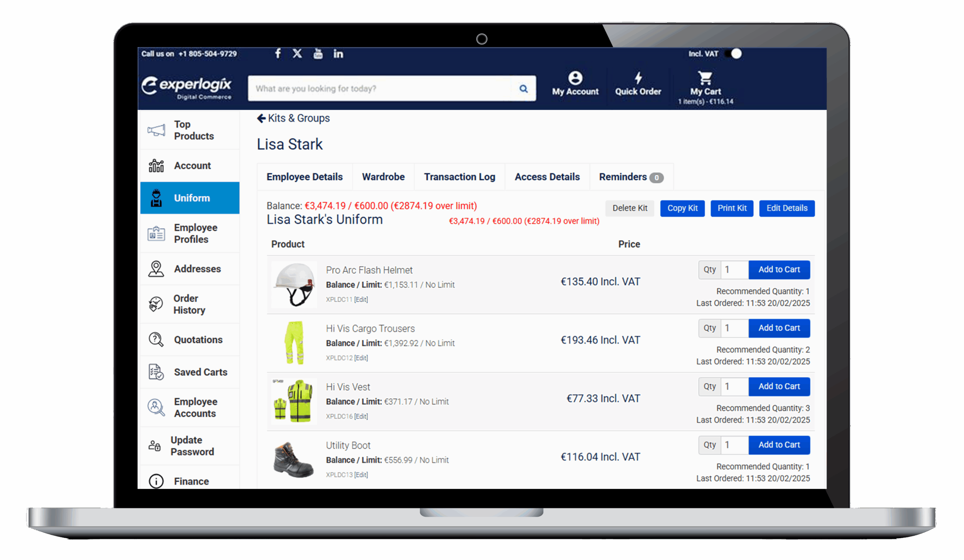
Task: View the Reminders tab
Action: click(624, 177)
